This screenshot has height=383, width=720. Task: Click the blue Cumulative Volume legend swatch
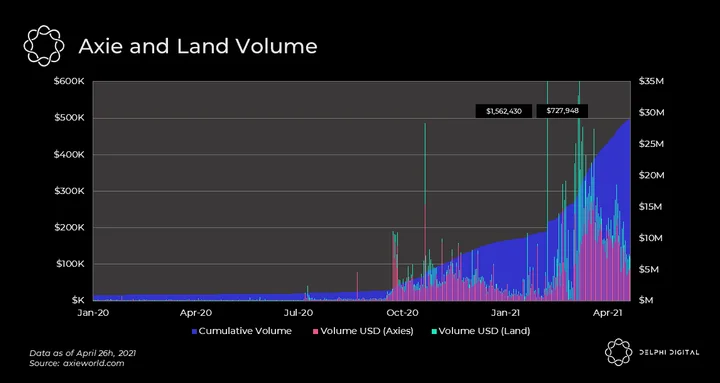pyautogui.click(x=194, y=331)
